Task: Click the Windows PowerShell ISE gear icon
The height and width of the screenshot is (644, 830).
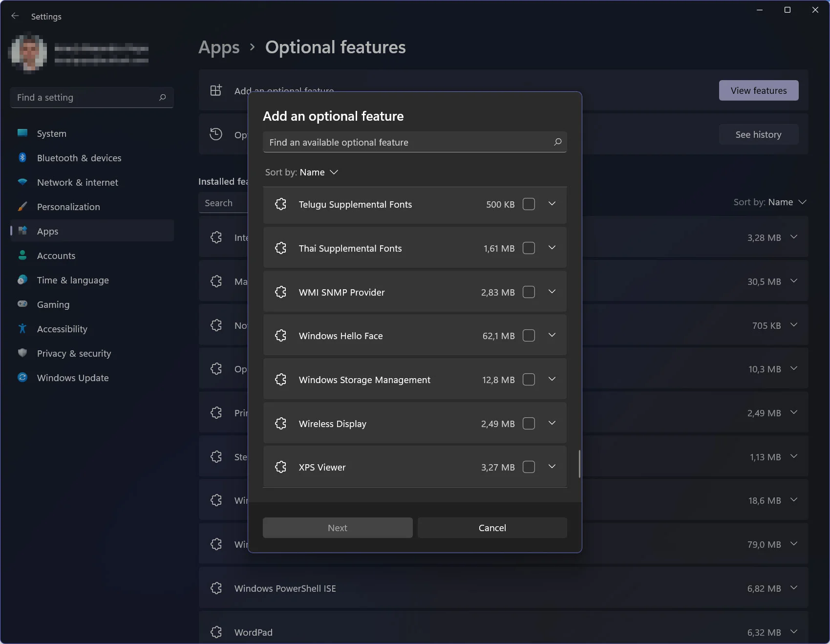Action: click(216, 588)
